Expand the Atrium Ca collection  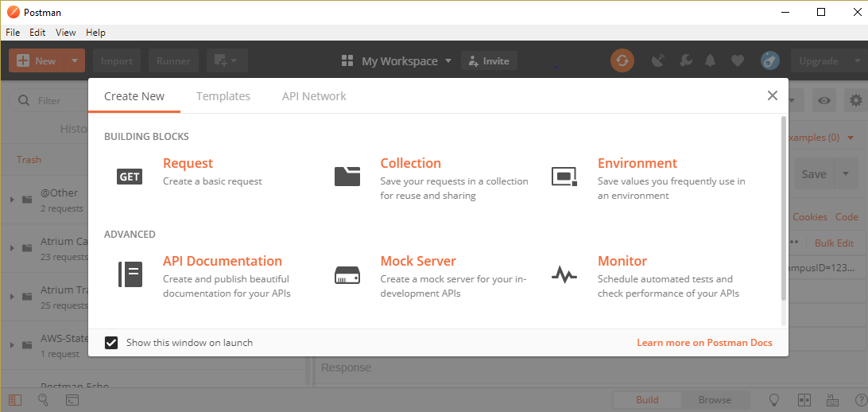click(x=12, y=248)
